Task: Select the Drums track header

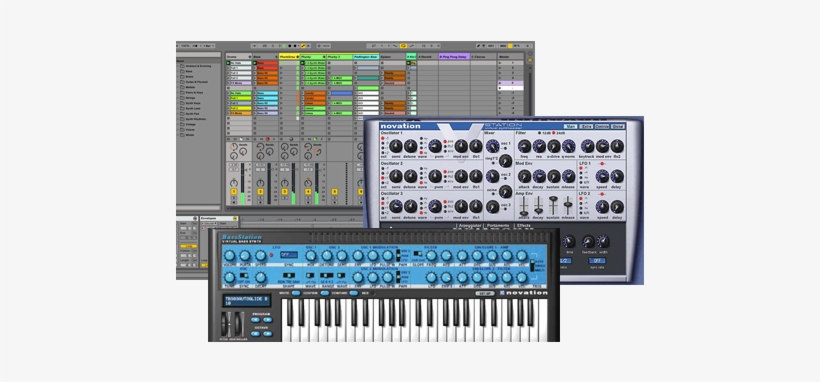Action: [x=238, y=57]
